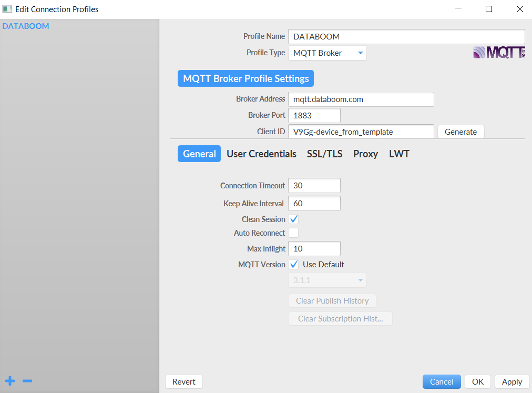The width and height of the screenshot is (532, 393).
Task: Click the Profile Type label
Action: tap(265, 53)
